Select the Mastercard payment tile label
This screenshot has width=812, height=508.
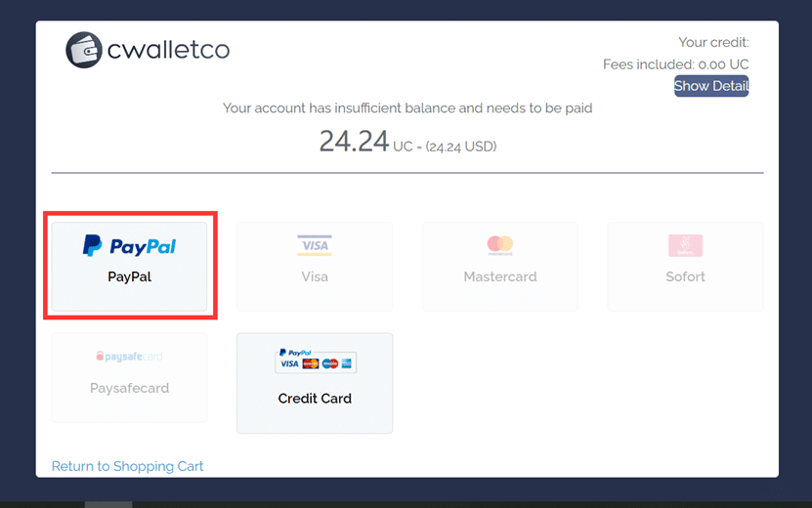[x=500, y=276]
